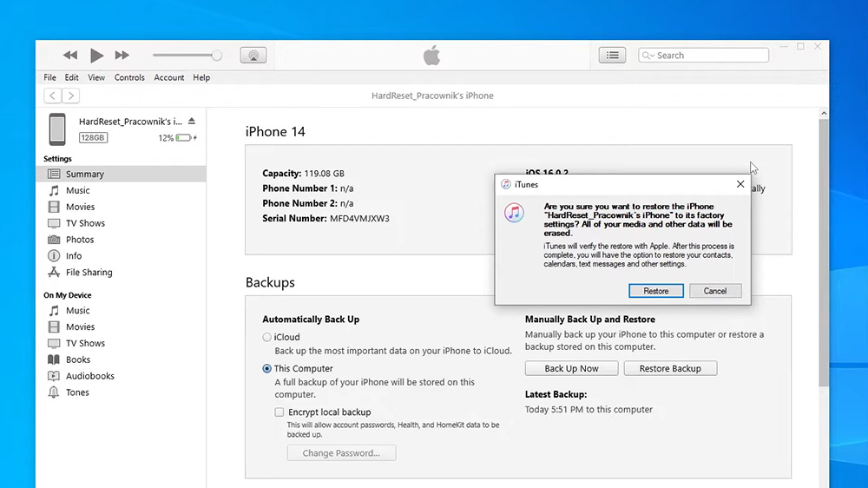Click the Capacity 119.08 GB text
This screenshot has height=488, width=868.
click(x=303, y=174)
